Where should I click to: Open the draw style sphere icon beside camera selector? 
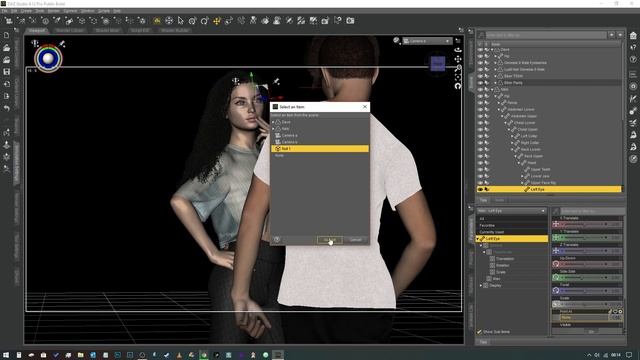(396, 40)
